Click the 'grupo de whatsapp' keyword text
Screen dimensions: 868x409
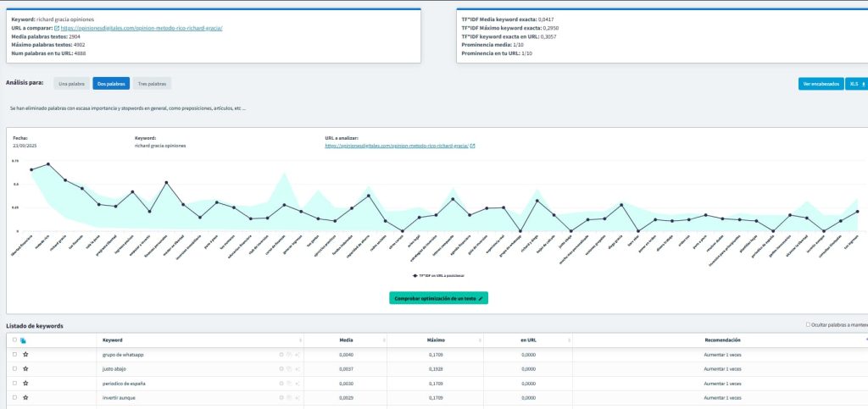[123, 354]
